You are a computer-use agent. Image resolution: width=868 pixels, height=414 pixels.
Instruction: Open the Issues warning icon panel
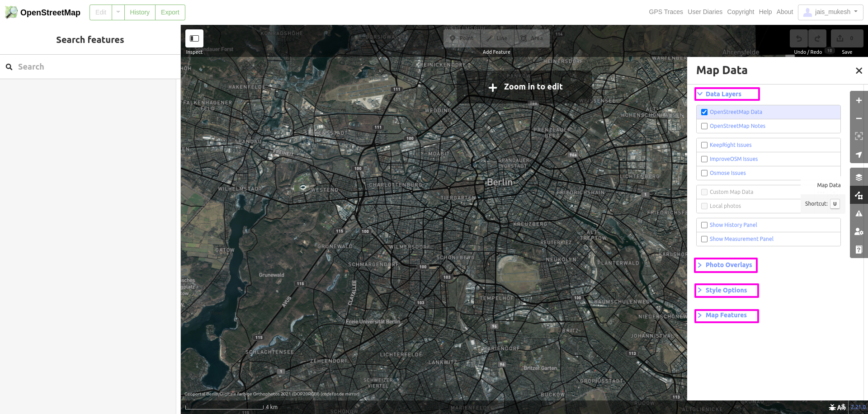(859, 213)
